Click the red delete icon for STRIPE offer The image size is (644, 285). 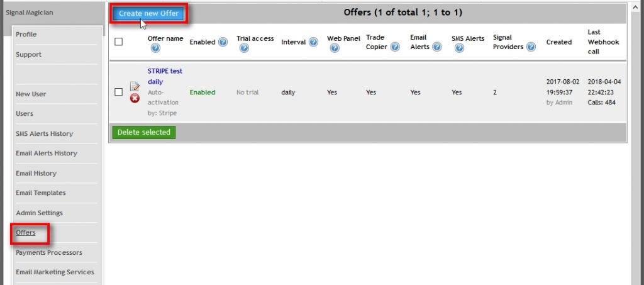click(135, 99)
